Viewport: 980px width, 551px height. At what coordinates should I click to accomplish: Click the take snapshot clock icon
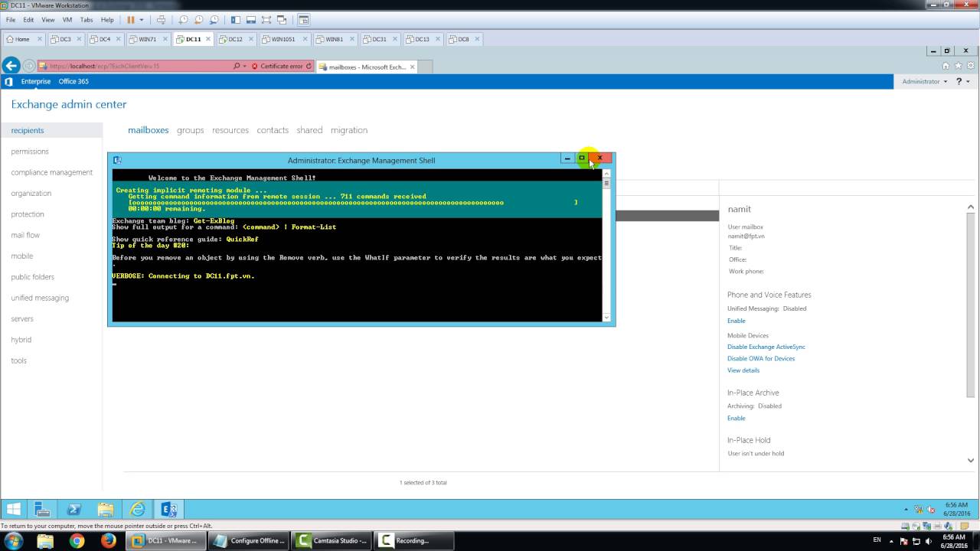184,20
